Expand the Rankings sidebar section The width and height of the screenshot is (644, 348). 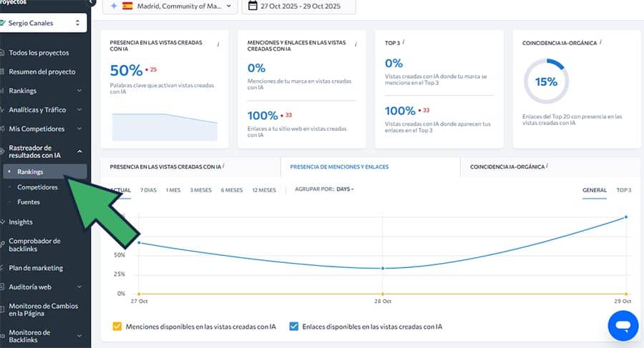[79, 91]
